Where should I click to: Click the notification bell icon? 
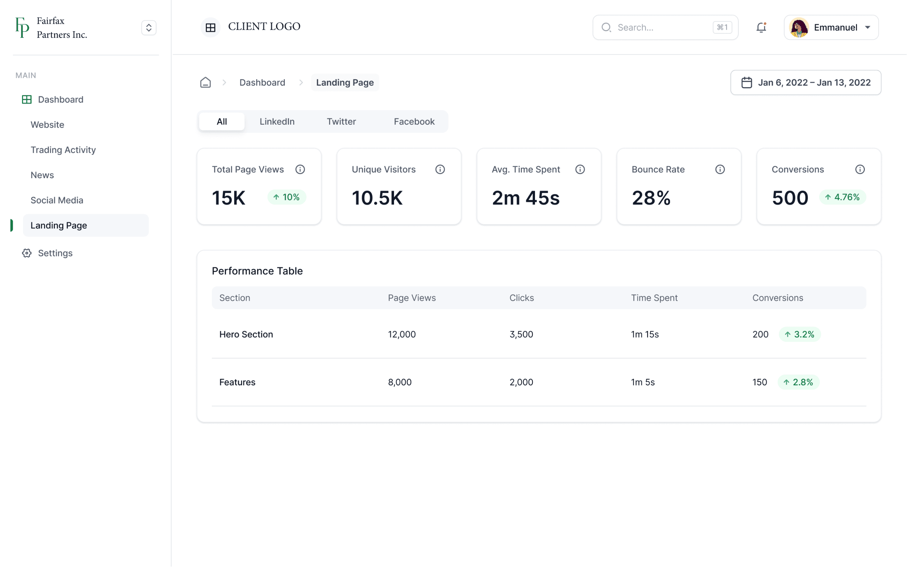(x=761, y=27)
